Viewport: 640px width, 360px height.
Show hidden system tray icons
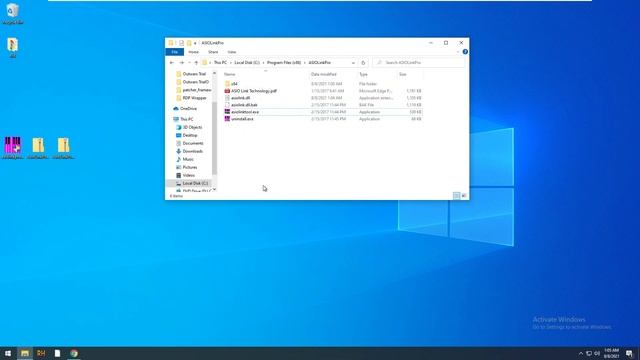[x=581, y=353]
